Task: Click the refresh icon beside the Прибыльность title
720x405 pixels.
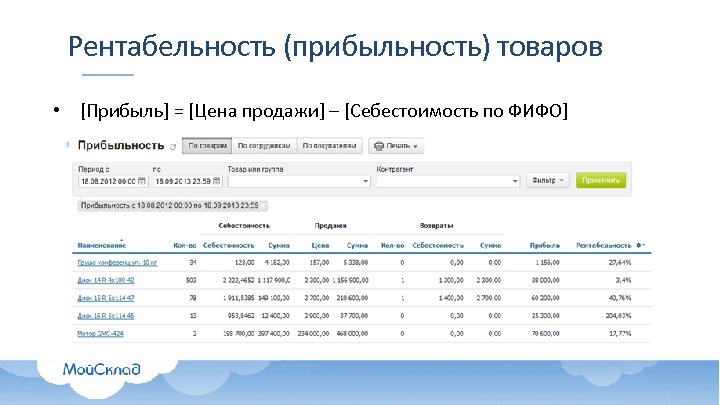Action: click(x=173, y=147)
